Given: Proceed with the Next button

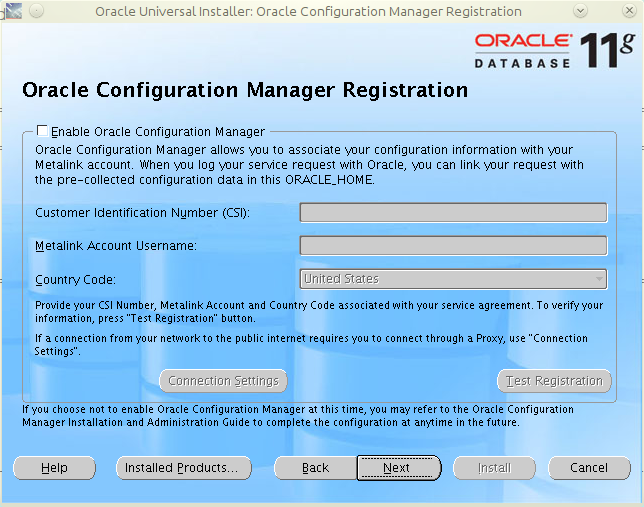Looking at the screenshot, I should point(399,468).
